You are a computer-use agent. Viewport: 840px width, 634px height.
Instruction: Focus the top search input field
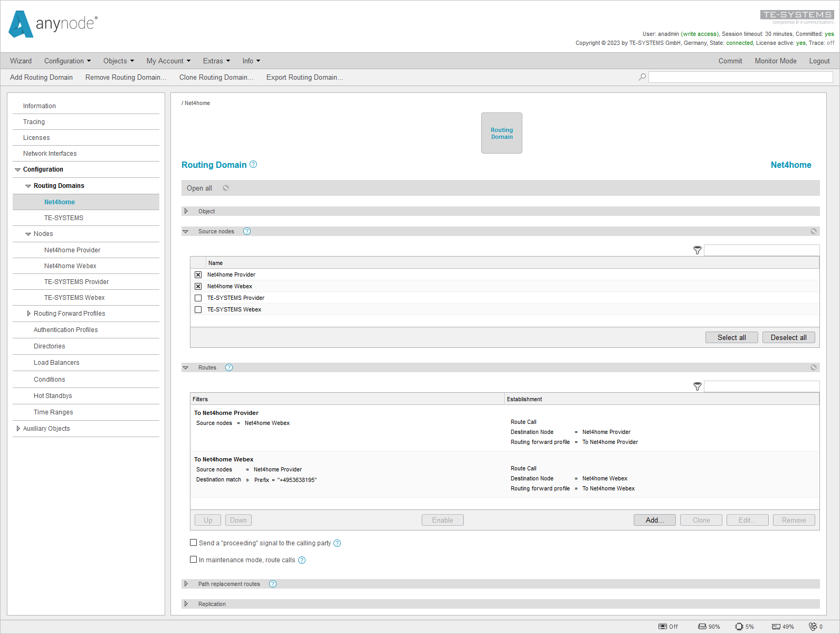click(741, 77)
